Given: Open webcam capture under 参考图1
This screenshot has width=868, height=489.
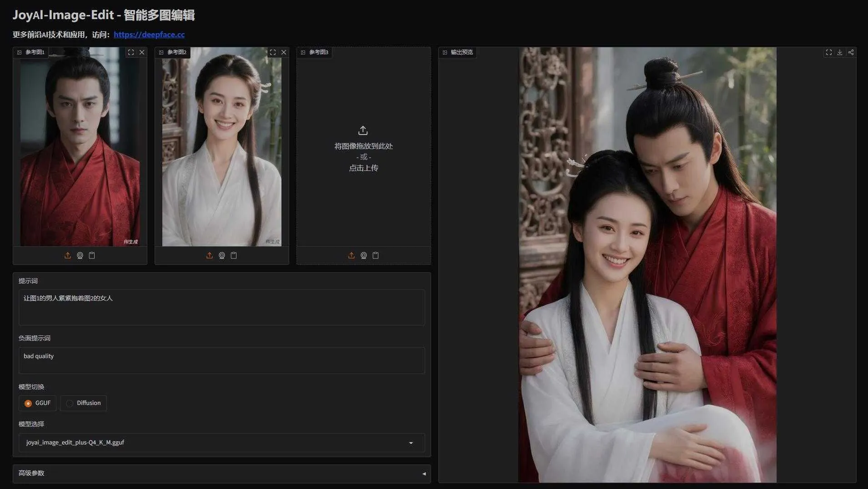Looking at the screenshot, I should (80, 255).
